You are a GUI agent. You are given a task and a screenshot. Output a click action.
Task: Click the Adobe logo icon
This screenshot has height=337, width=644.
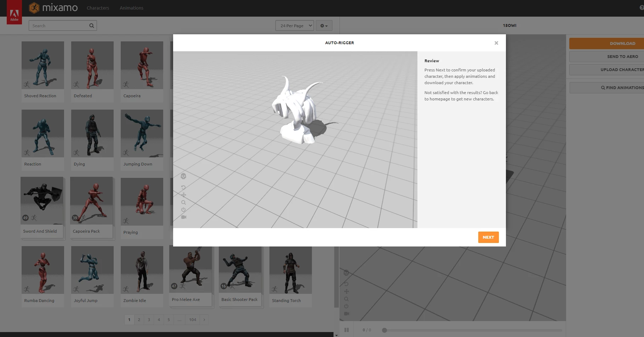point(14,12)
